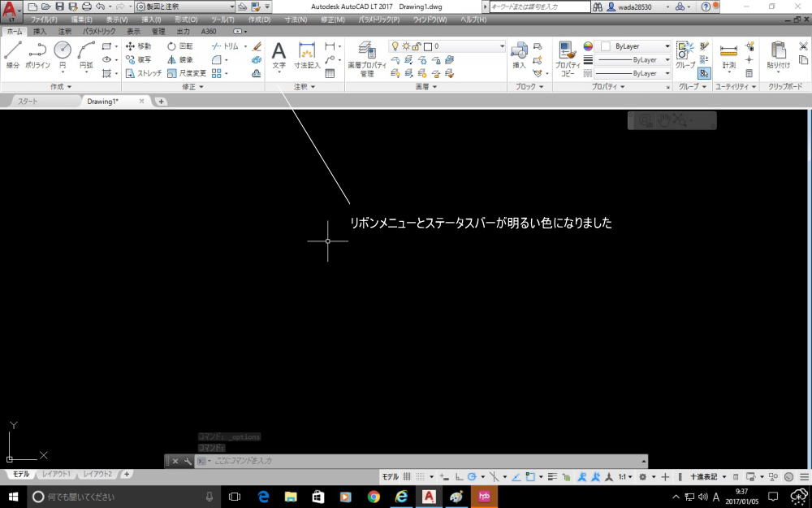
Task: Click the 尺度変更 (Scale) tool
Action: (x=187, y=73)
